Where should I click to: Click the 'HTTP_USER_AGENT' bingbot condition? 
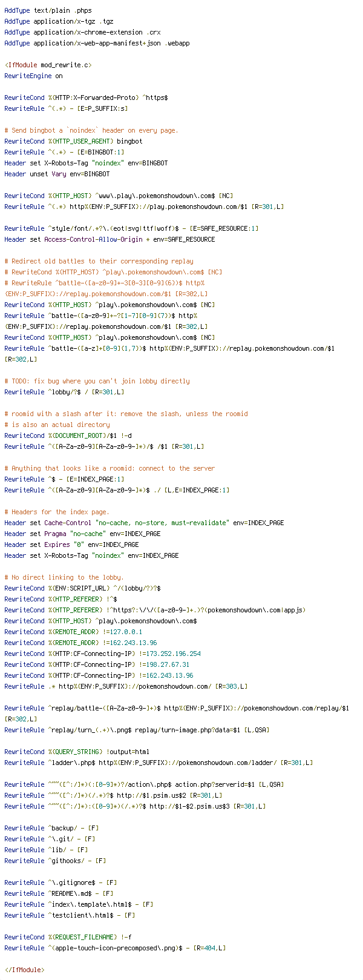point(73,141)
